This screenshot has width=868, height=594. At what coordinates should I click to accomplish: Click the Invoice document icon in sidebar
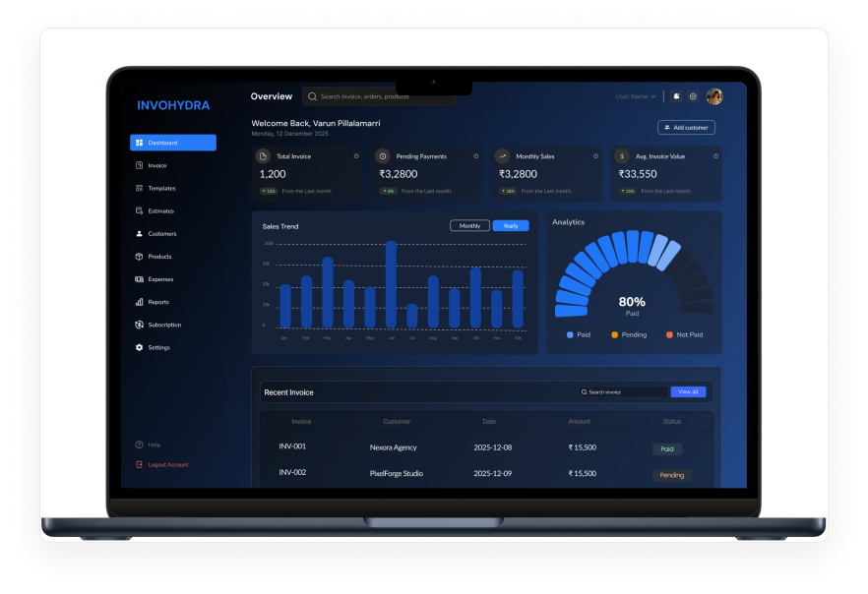pyautogui.click(x=140, y=165)
